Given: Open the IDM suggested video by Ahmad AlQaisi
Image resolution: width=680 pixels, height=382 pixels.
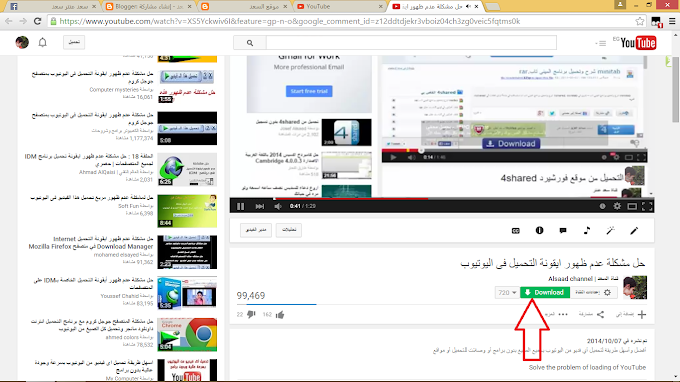Looking at the screenshot, I should (x=187, y=170).
